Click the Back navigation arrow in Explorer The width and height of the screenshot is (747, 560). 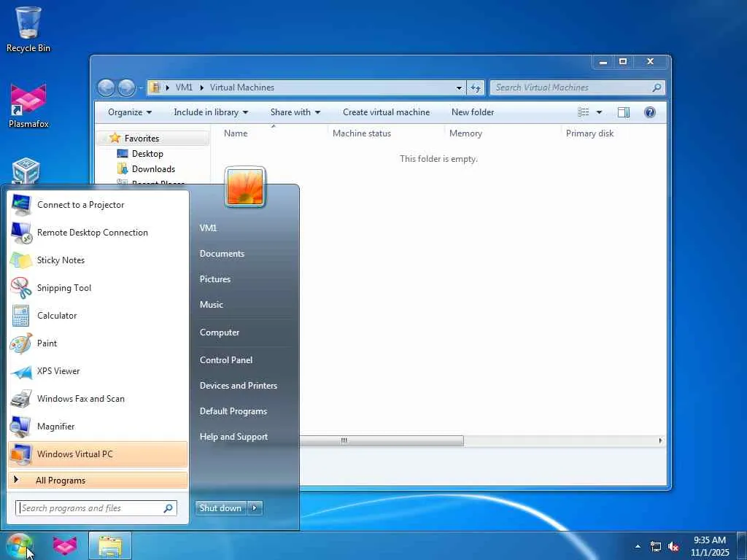(106, 87)
